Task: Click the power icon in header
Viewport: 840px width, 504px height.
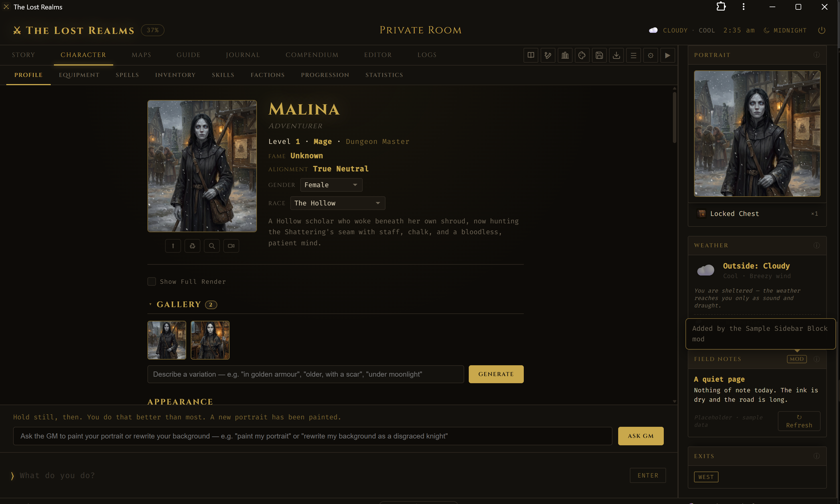Action: [822, 30]
